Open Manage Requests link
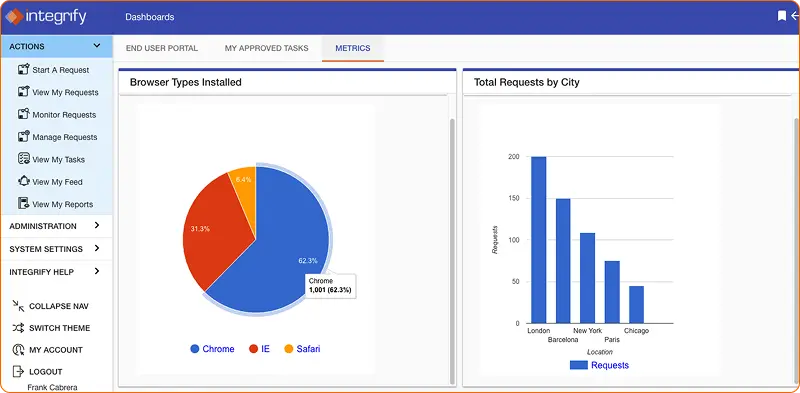The width and height of the screenshot is (800, 393). (65, 137)
